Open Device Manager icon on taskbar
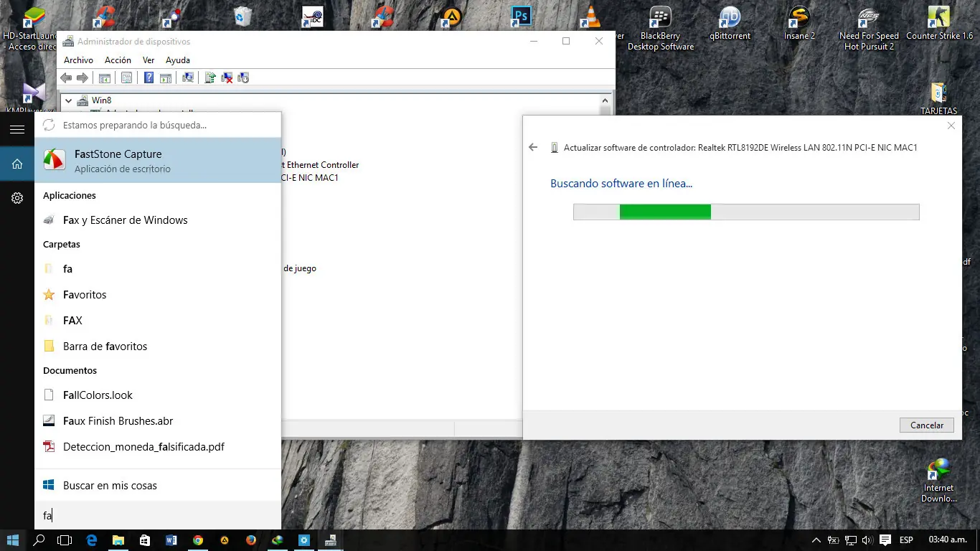 [x=331, y=540]
